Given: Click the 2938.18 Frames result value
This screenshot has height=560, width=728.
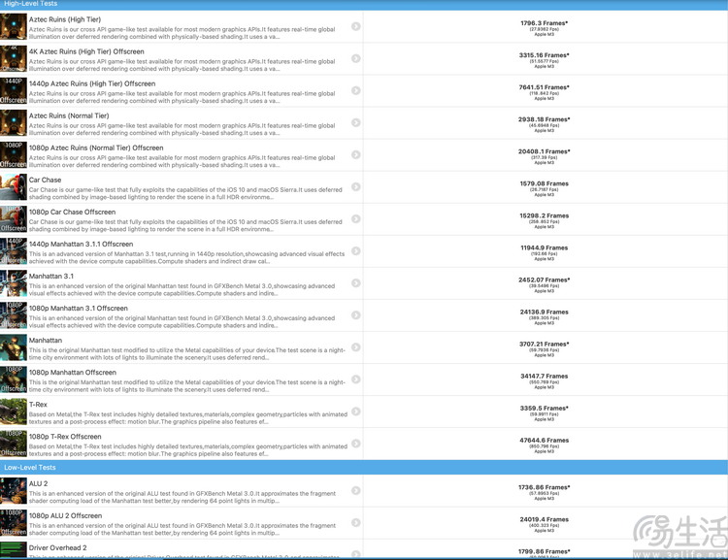Looking at the screenshot, I should [x=545, y=118].
